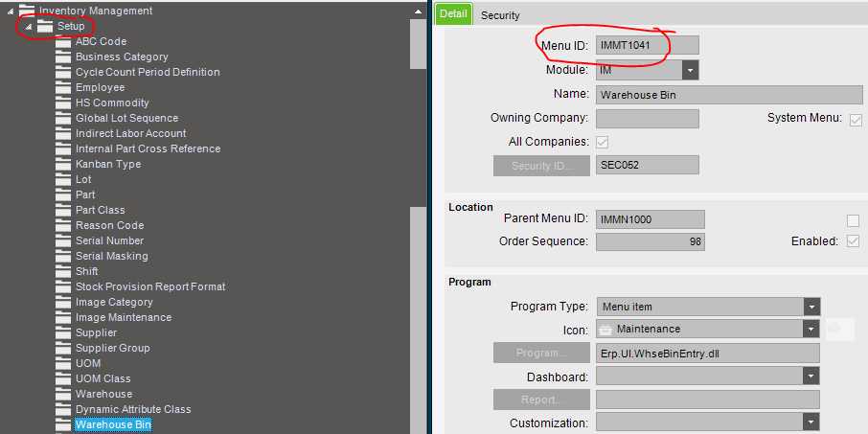Toggle the All Companies checkbox

tap(603, 142)
